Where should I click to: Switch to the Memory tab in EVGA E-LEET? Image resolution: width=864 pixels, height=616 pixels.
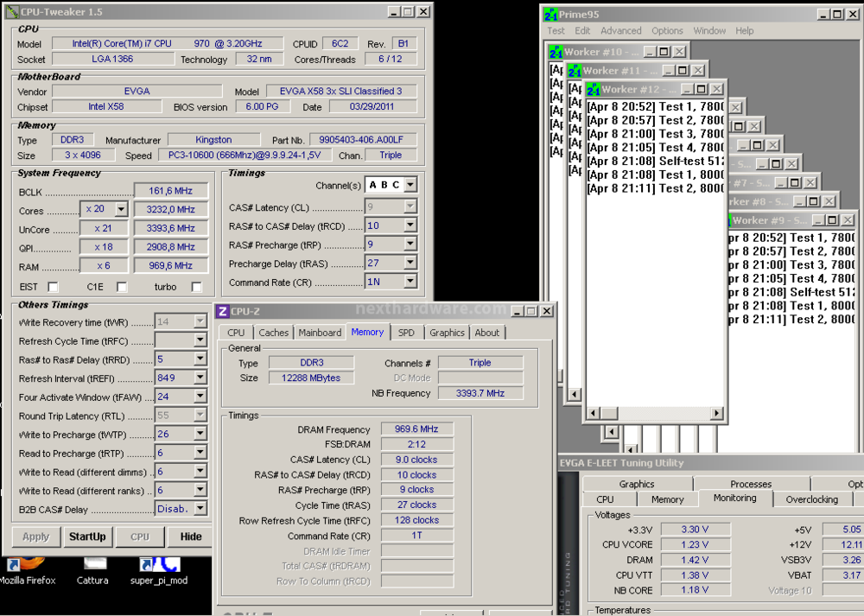click(667, 499)
